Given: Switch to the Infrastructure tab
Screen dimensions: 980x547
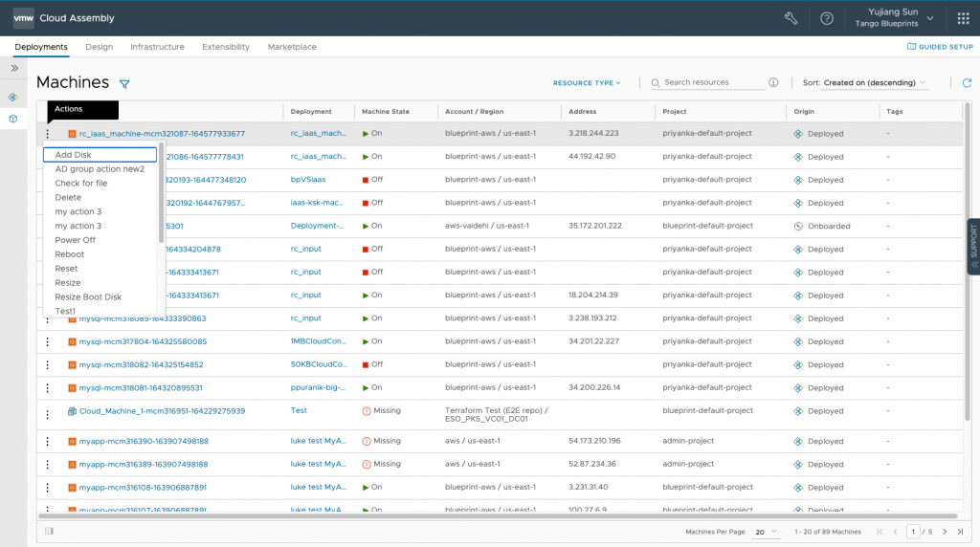Looking at the screenshot, I should (157, 47).
